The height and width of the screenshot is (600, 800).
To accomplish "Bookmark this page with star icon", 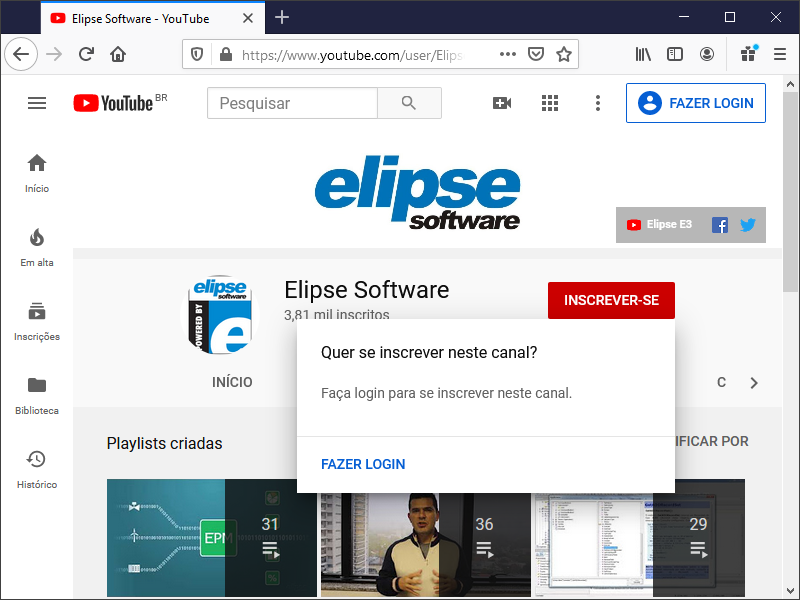I will point(564,54).
